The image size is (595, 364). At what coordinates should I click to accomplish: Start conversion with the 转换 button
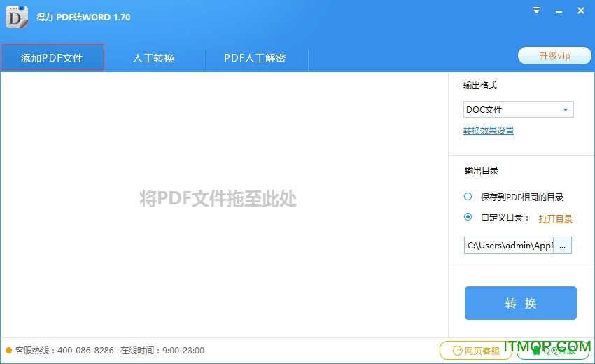[521, 303]
